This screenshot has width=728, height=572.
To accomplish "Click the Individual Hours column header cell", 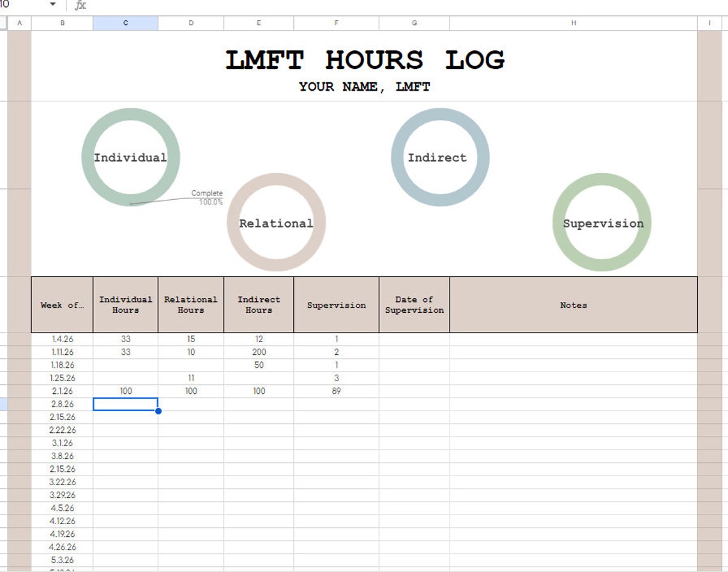I will click(125, 305).
